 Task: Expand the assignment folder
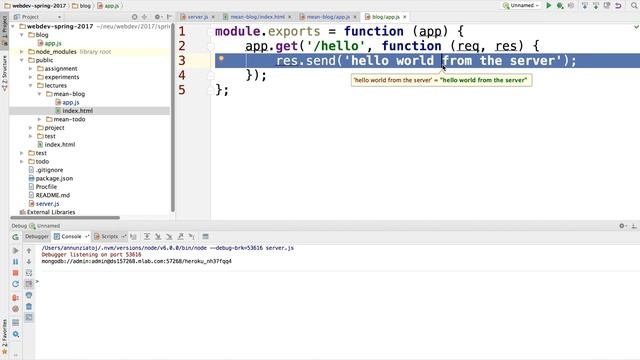[31, 69]
